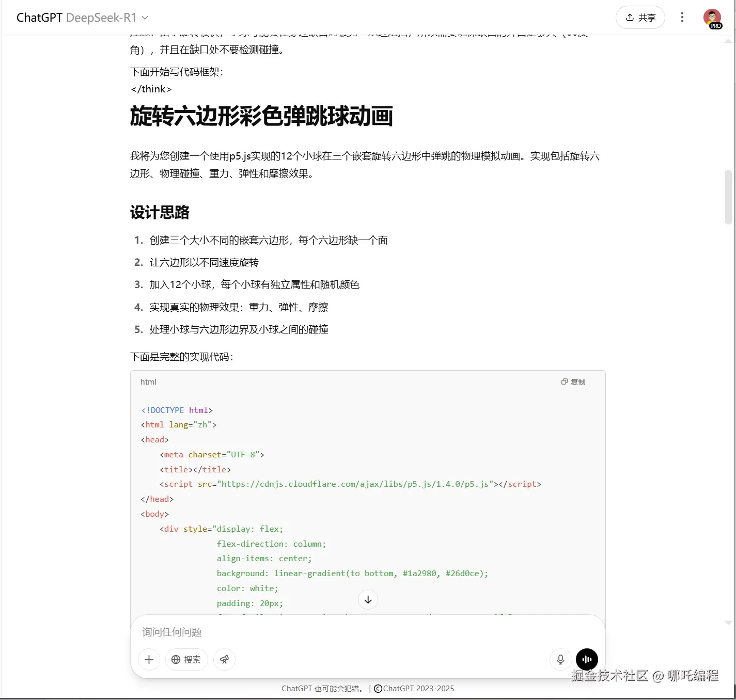Click list item 处理小球与六边形边界及小球之间的碰撞
This screenshot has height=700, width=736.
click(239, 329)
